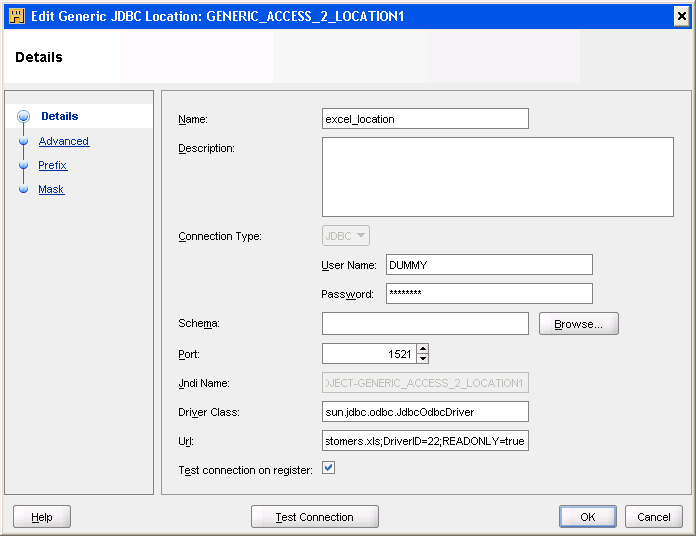Viewport: 696px width, 536px height.
Task: Click the Browse button next to Schema
Action: pos(578,324)
